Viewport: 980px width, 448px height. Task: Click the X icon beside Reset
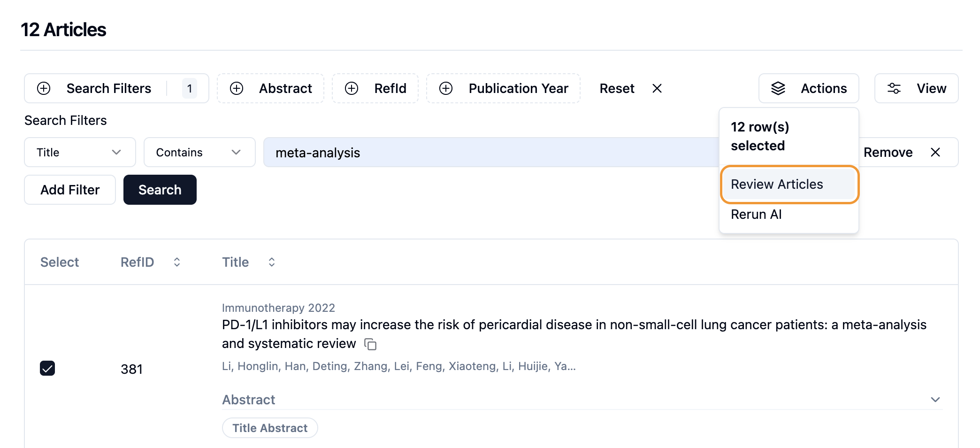coord(657,88)
